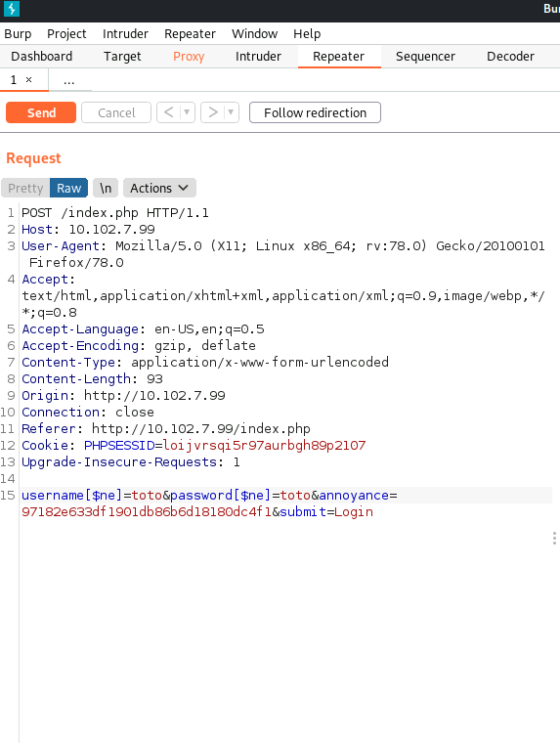Expand the back history dropdown arrow

pos(187,112)
